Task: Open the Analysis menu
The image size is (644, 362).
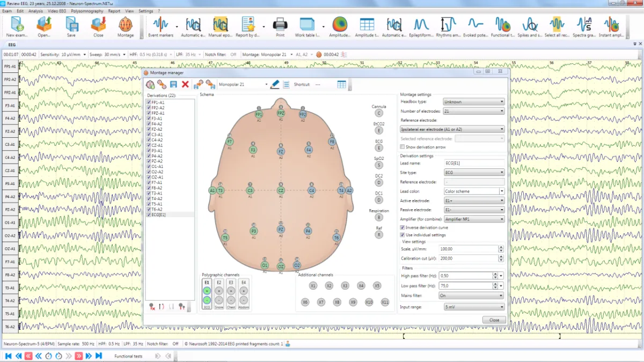Action: coord(35,11)
